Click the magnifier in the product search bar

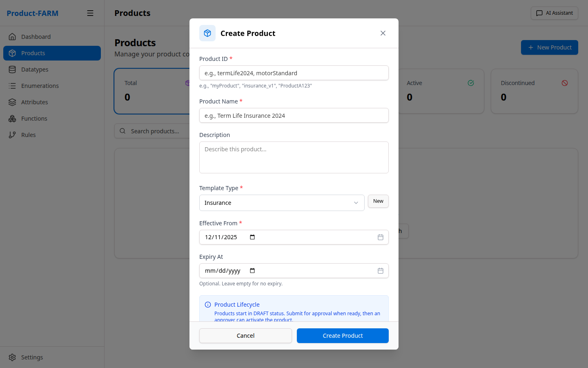[x=123, y=131]
